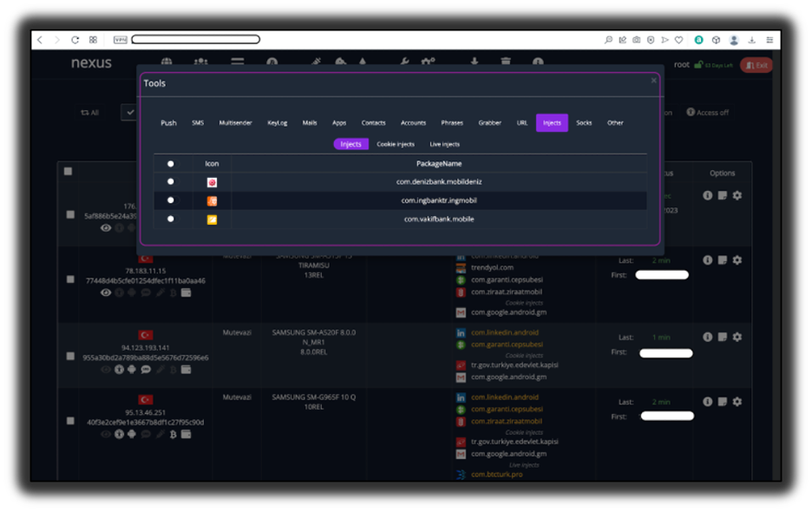
Task: Tick the checkbox for device 78.183.11.15
Action: click(x=70, y=279)
